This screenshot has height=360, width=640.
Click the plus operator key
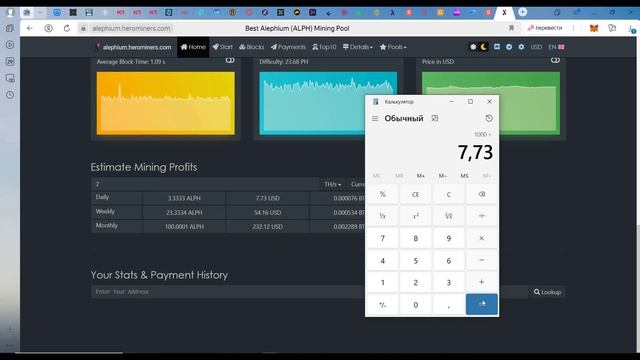point(482,282)
